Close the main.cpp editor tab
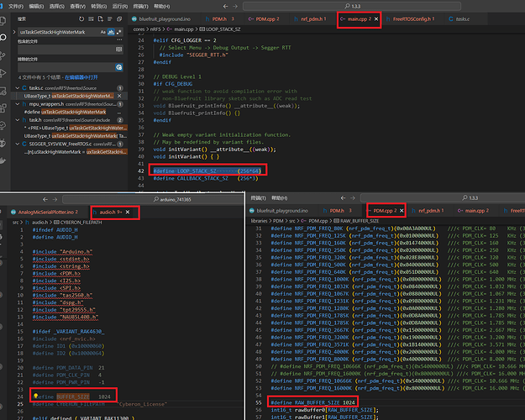This screenshot has width=525, height=420. pyautogui.click(x=377, y=18)
